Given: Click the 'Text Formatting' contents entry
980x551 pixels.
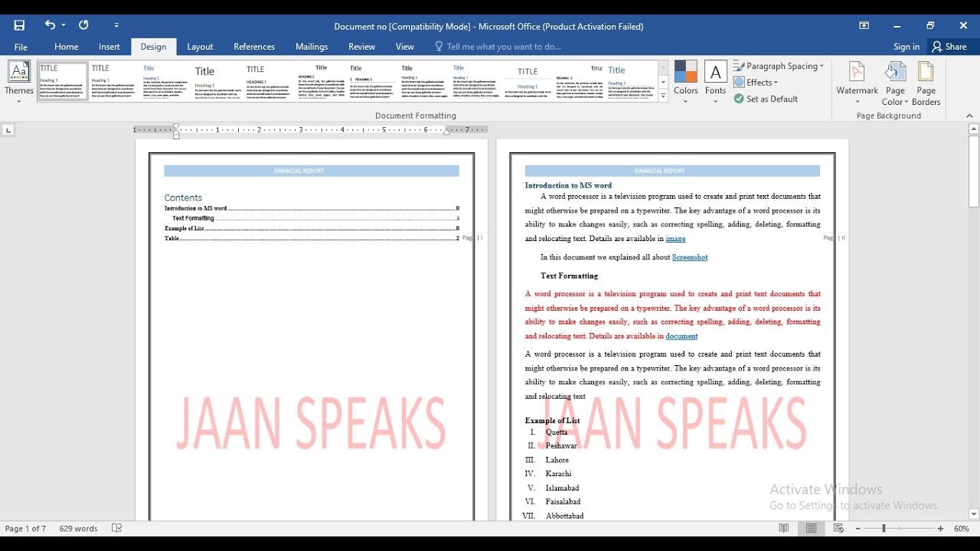Looking at the screenshot, I should click(315, 218).
